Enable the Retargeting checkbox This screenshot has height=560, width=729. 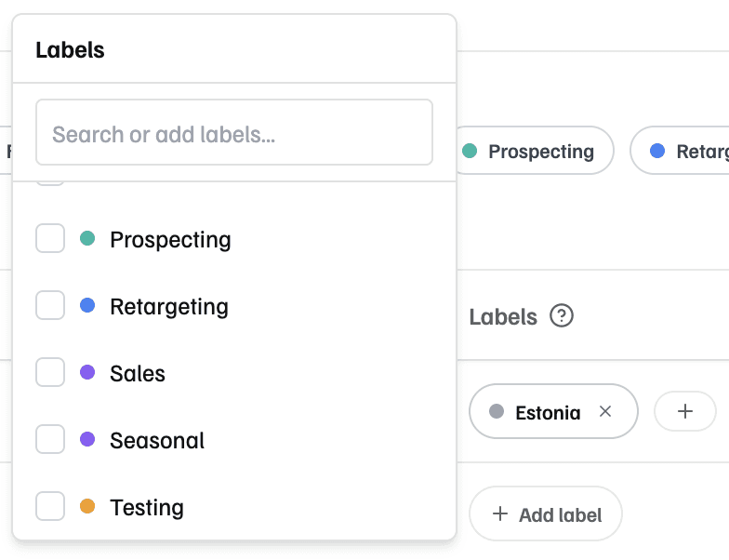[50, 306]
